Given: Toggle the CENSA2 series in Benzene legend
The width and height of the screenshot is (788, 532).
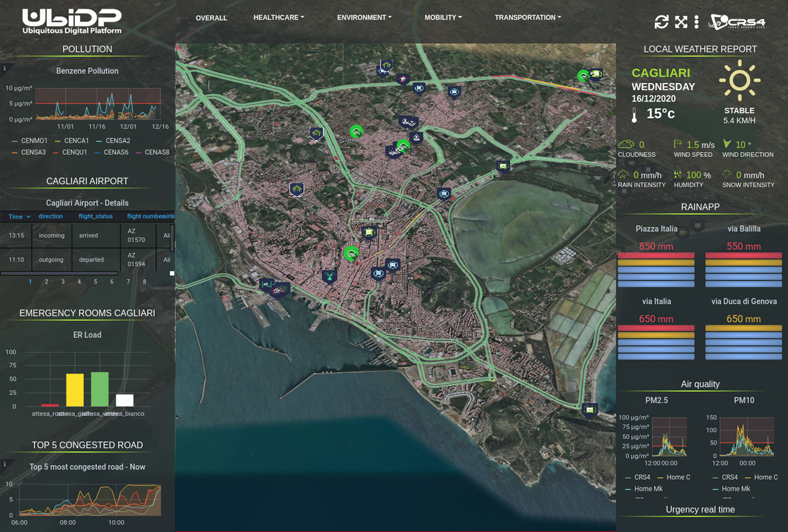Looking at the screenshot, I should coord(117,141).
